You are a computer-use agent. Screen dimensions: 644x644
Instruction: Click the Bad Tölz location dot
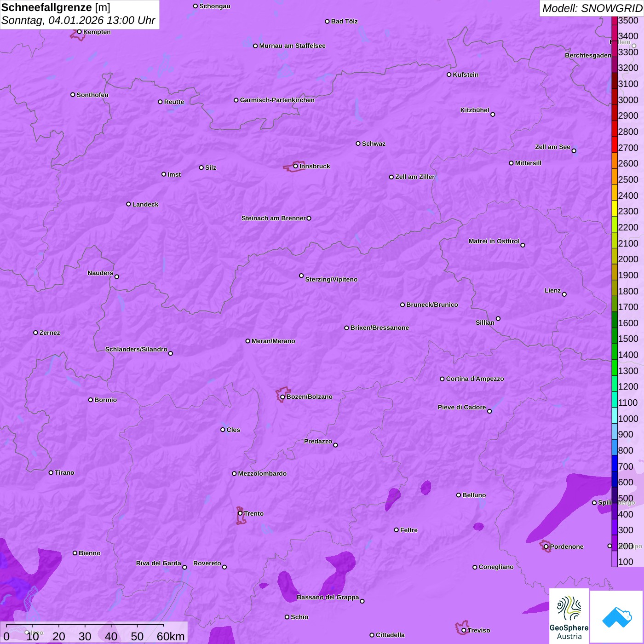[327, 21]
